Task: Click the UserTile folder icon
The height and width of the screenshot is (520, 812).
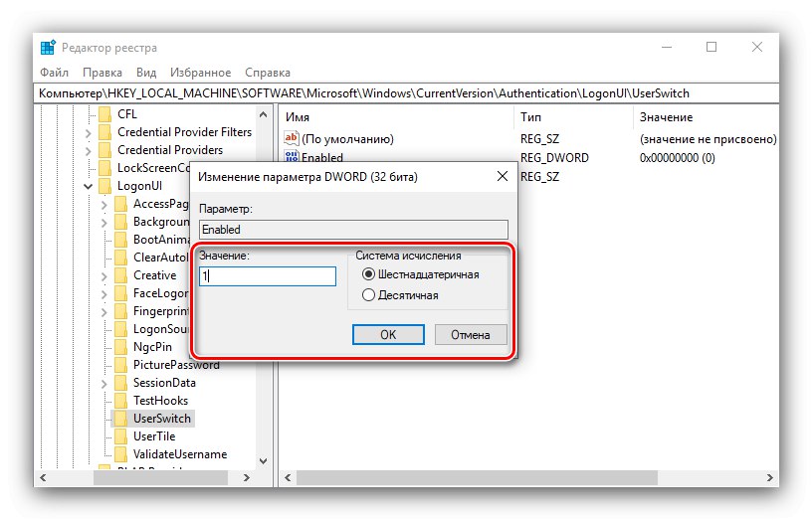Action: tap(120, 436)
